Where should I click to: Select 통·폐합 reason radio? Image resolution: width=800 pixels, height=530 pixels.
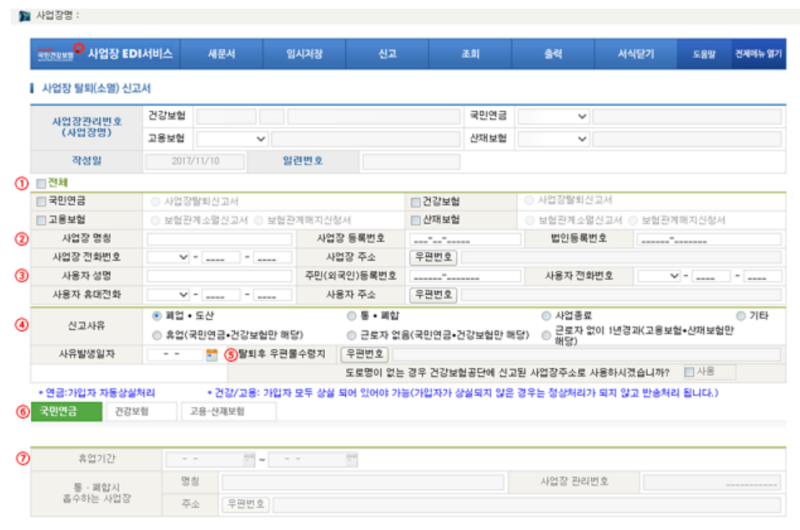tap(352, 316)
